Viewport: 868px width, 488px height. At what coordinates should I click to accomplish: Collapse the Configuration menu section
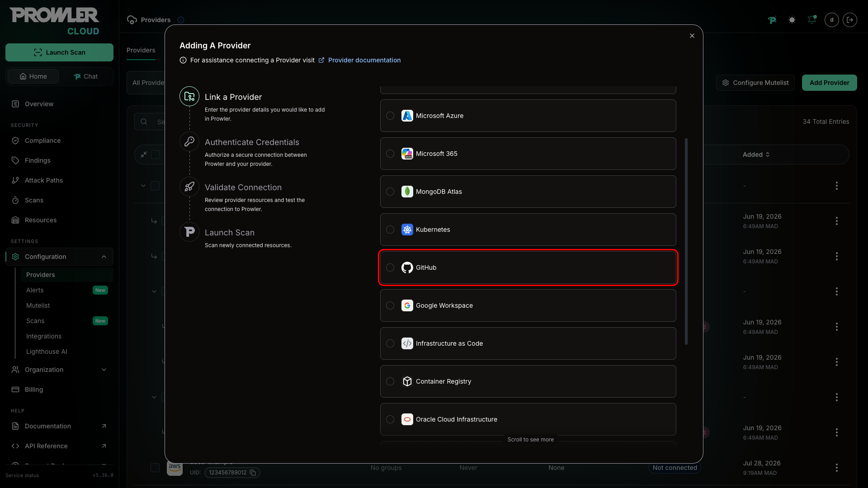click(x=59, y=257)
